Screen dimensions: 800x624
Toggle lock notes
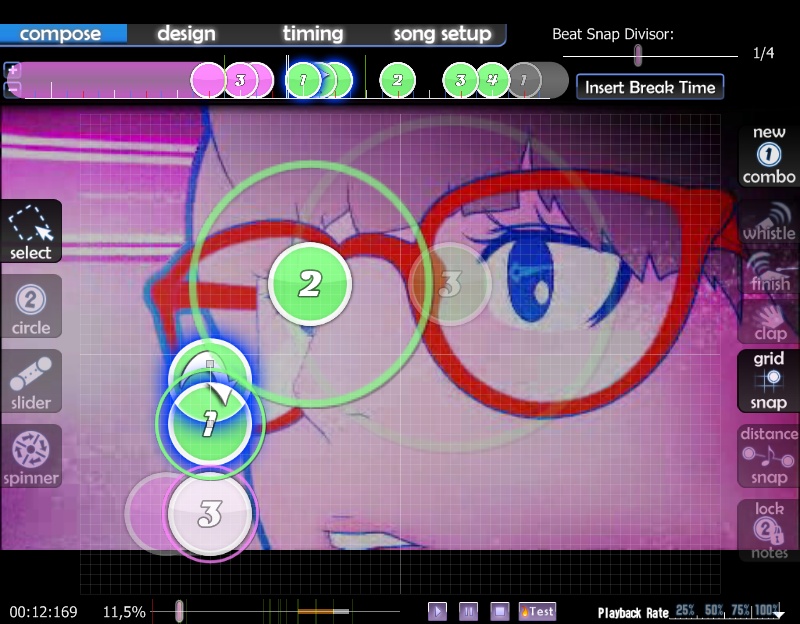(769, 530)
